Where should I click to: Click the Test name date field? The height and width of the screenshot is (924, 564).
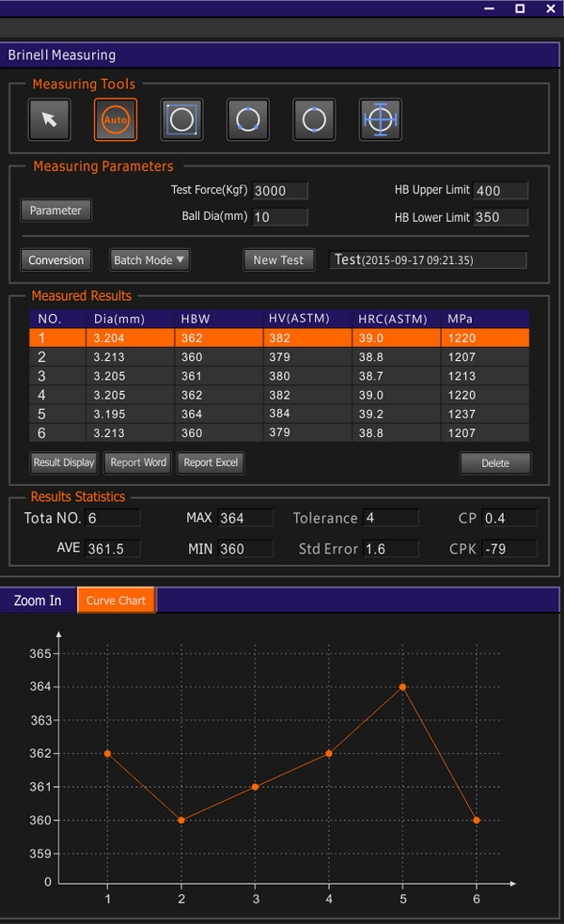(x=429, y=259)
